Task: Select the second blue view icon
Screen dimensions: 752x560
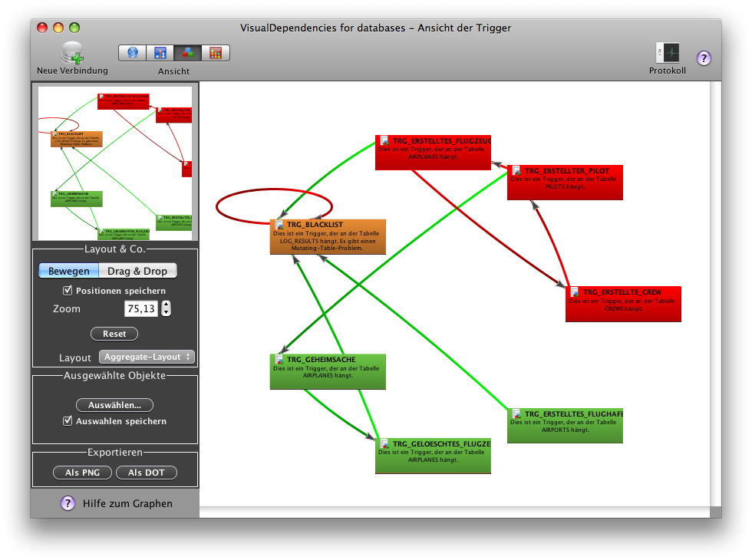Action: pyautogui.click(x=160, y=53)
